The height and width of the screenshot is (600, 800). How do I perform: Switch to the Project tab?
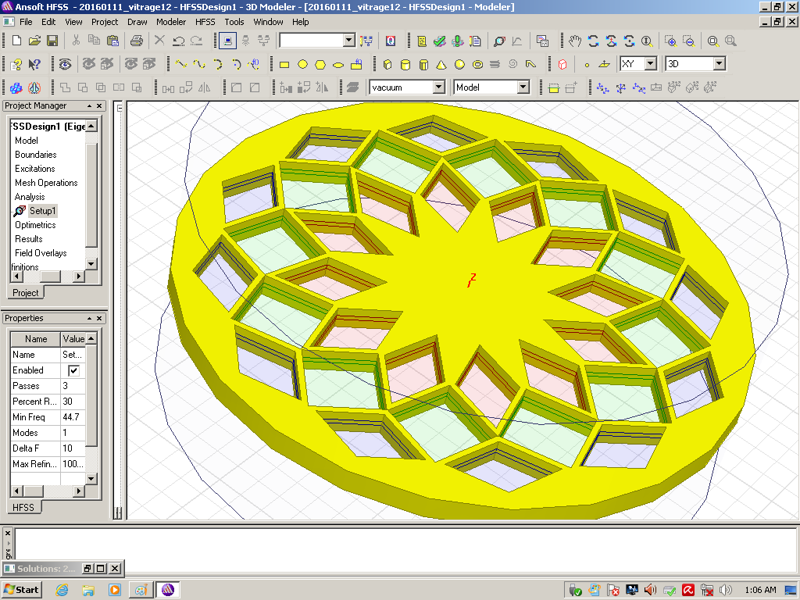pyautogui.click(x=25, y=293)
